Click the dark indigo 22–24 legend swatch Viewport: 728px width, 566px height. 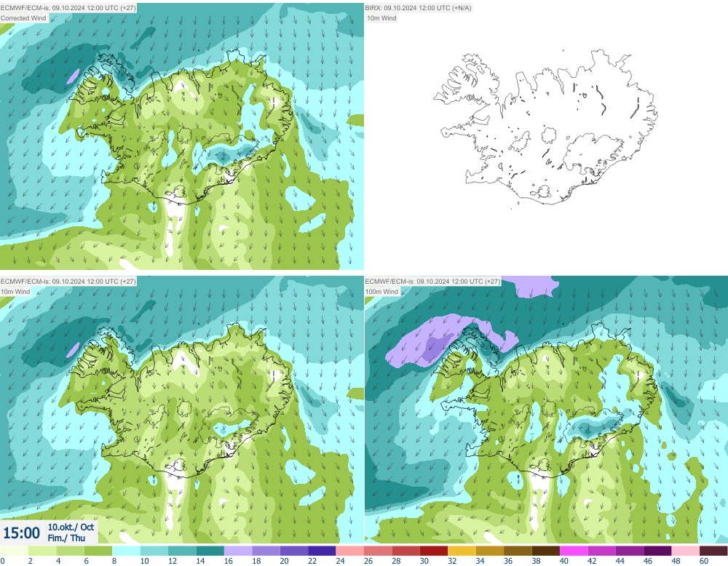[322, 551]
